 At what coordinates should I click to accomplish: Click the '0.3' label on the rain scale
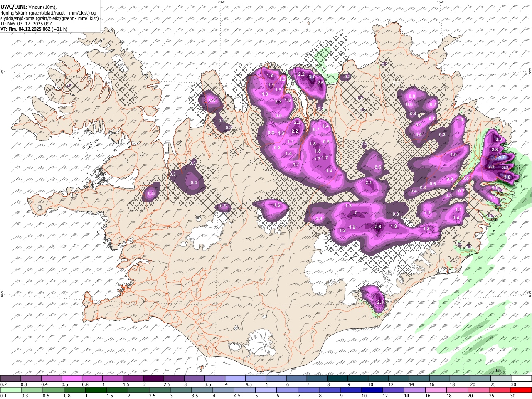24,396
